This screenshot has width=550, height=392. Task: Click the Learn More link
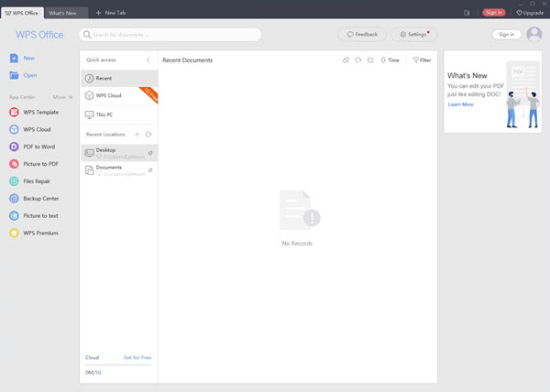pyautogui.click(x=460, y=104)
